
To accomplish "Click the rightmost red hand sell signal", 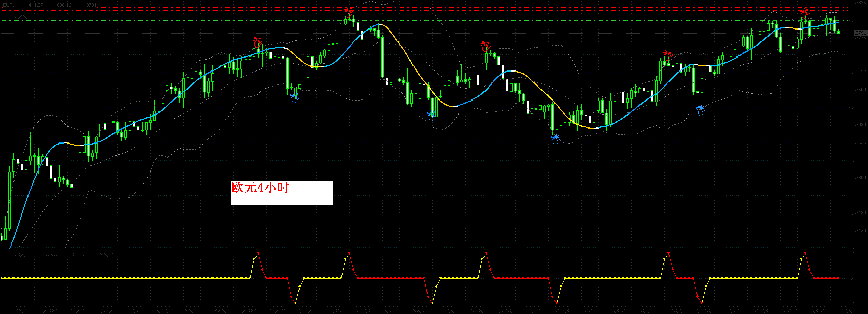I will click(804, 12).
